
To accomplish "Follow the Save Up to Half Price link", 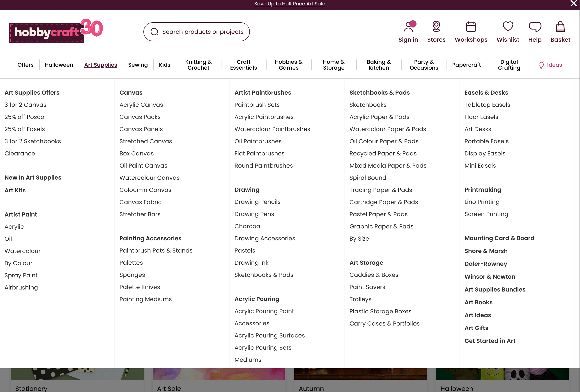I will tap(290, 3).
